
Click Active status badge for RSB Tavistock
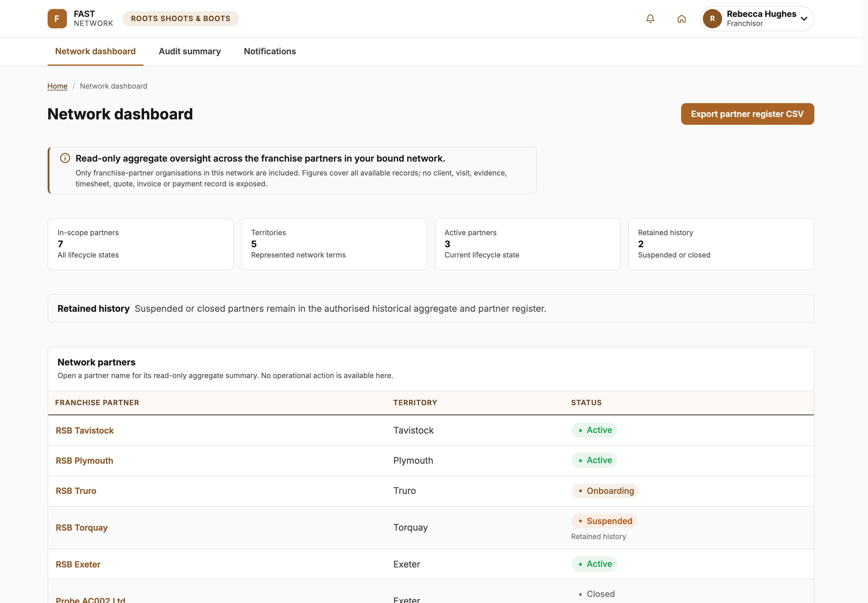[594, 430]
